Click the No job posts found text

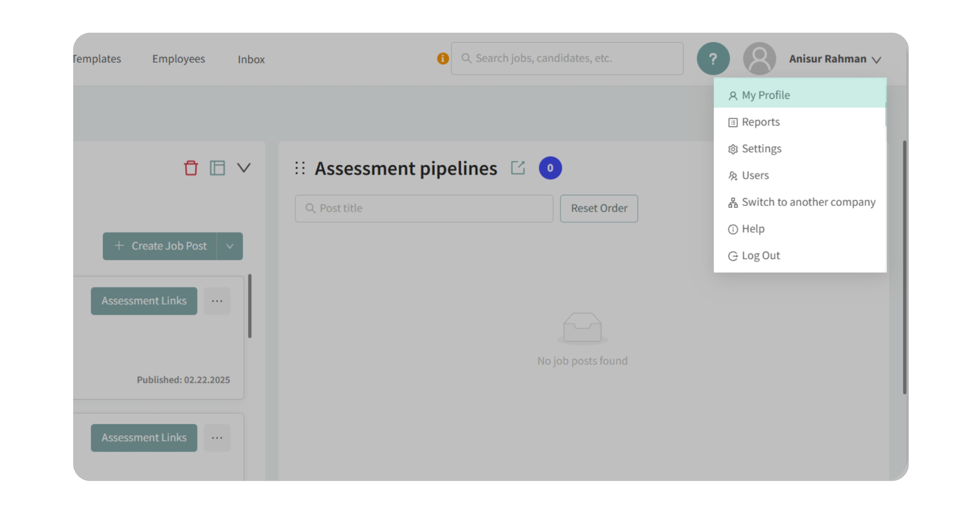[582, 361]
